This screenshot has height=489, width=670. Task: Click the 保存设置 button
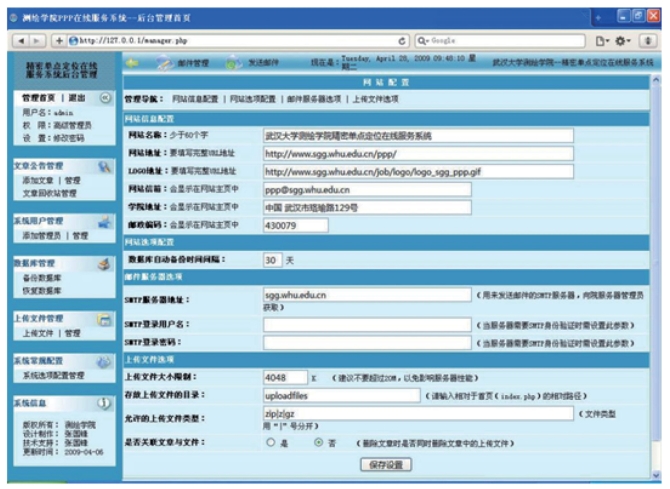[386, 465]
